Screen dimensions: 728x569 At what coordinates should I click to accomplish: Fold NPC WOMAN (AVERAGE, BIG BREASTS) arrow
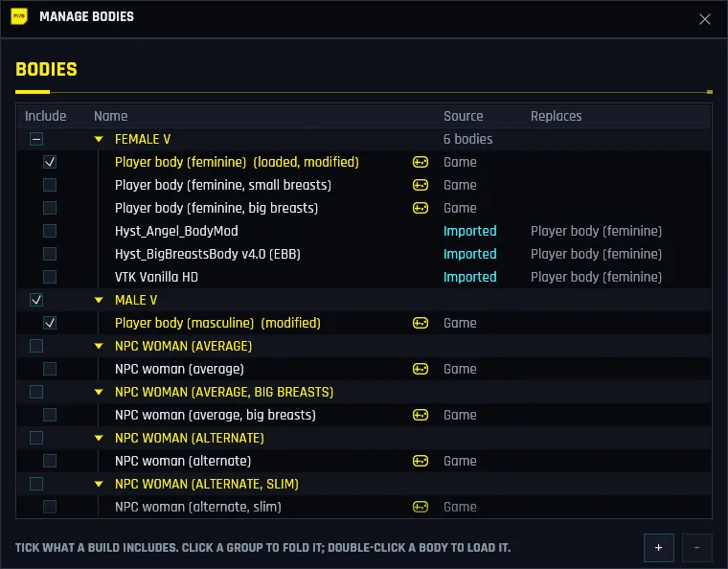coord(99,392)
